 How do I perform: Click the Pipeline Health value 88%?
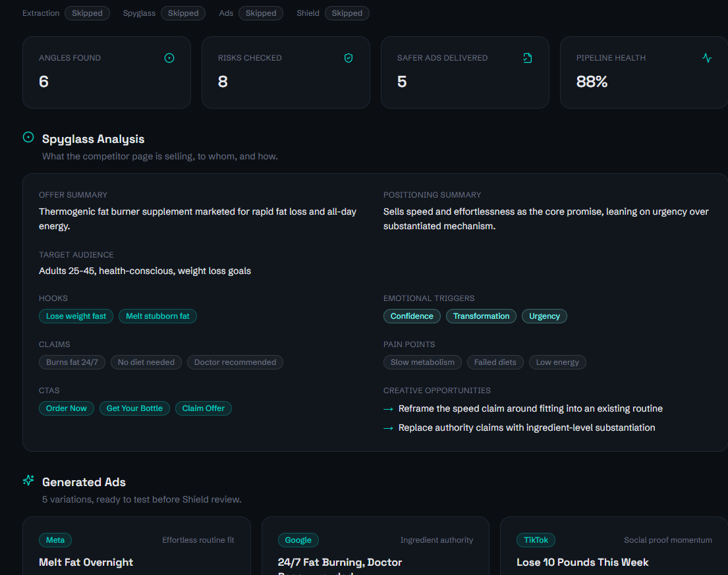pos(592,82)
